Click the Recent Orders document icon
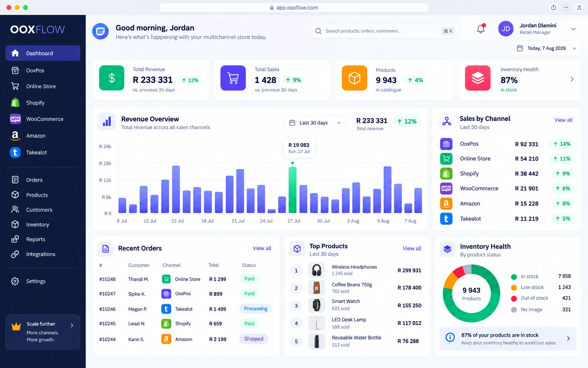Screen dimensions: 588x368 (106, 249)
